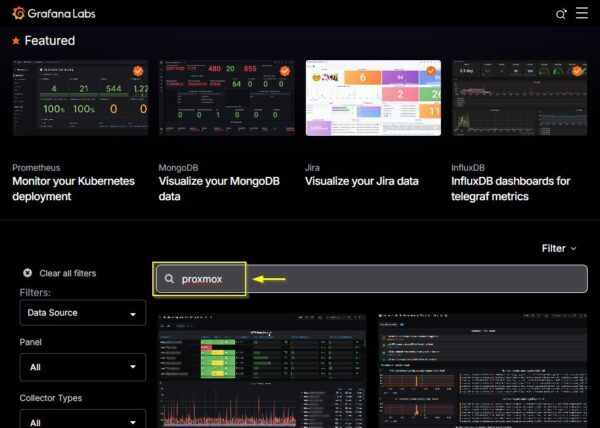
Task: Click the Filters: label
Action: (x=35, y=293)
